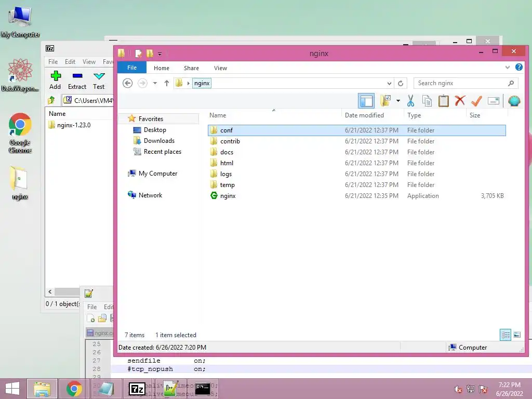
Task: Open folder options icon in Explorer toolbar
Action: (386, 101)
